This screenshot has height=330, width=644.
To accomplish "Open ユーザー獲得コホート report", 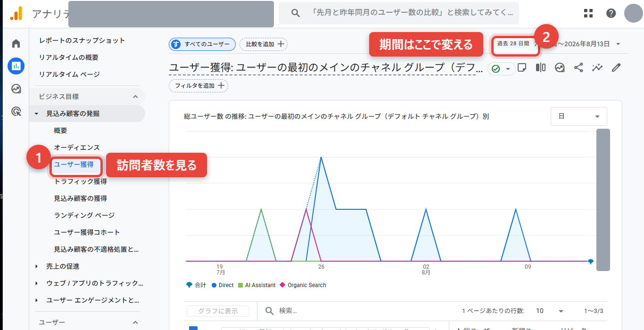I will (x=87, y=232).
